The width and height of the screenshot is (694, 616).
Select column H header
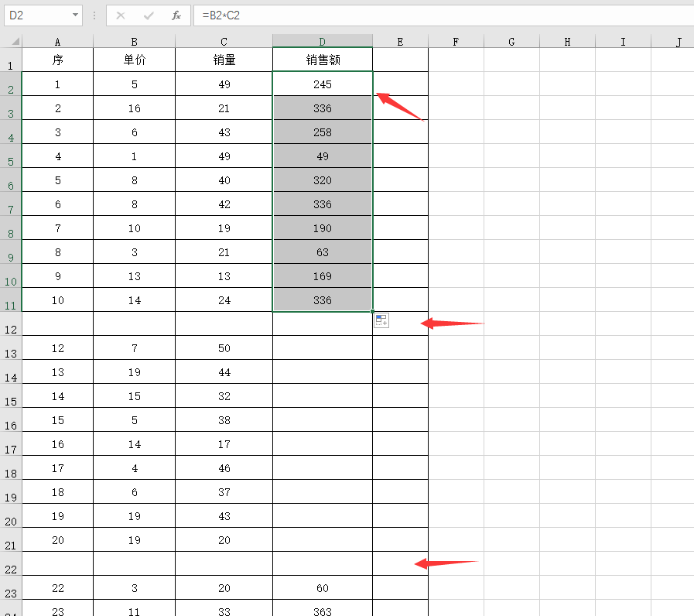click(567, 42)
